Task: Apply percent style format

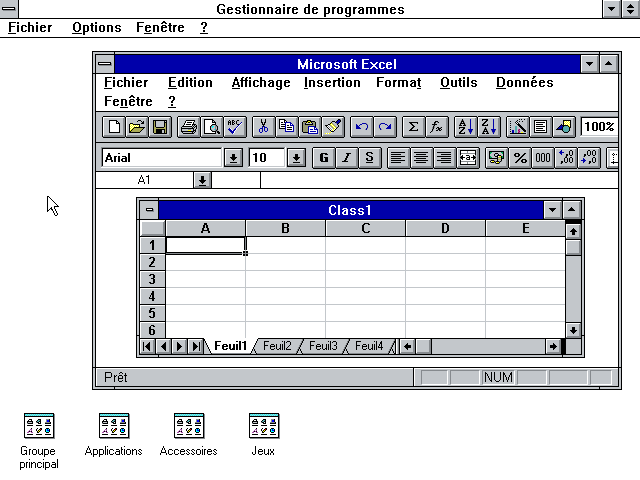Action: pos(520,158)
